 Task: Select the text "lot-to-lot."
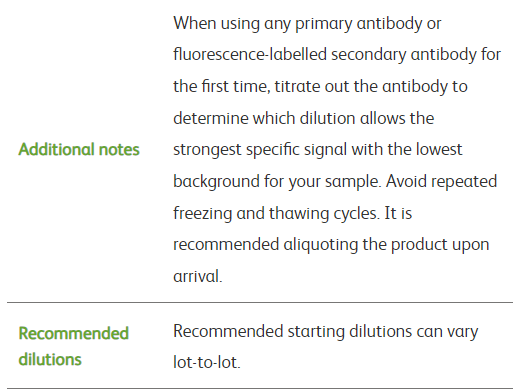207,362
